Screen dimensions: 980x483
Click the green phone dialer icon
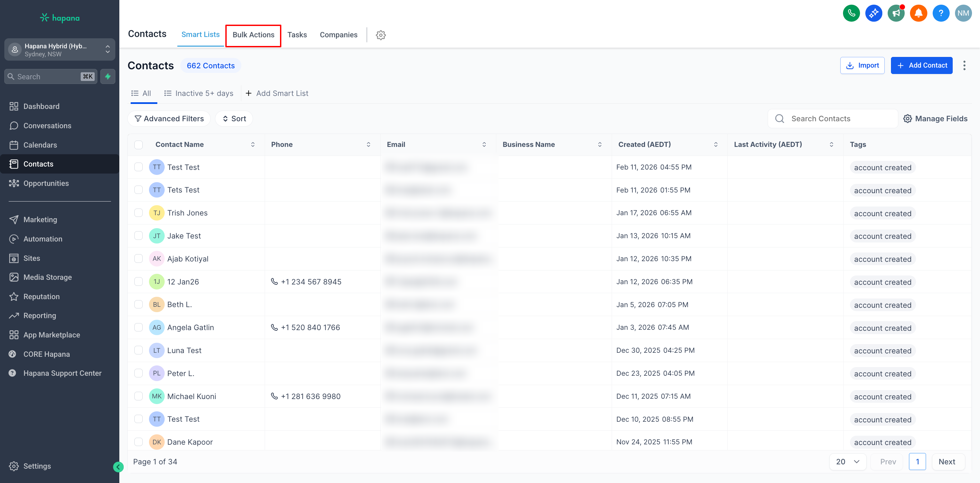[x=851, y=13]
